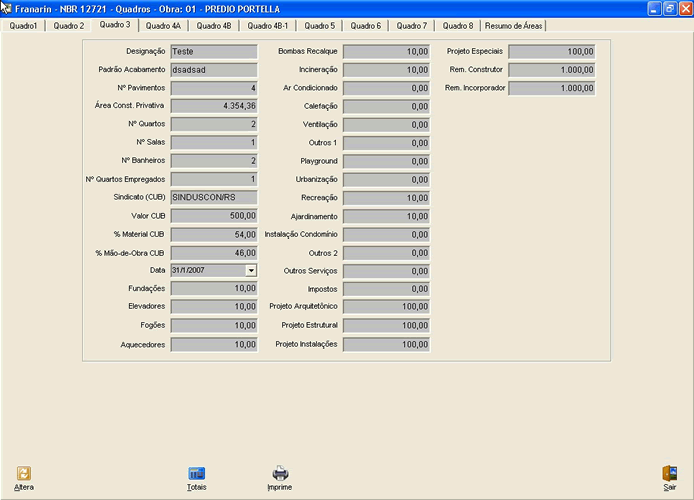Viewport: 694px width, 500px height.
Task: Click the application icon in title bar
Action: 6,8
